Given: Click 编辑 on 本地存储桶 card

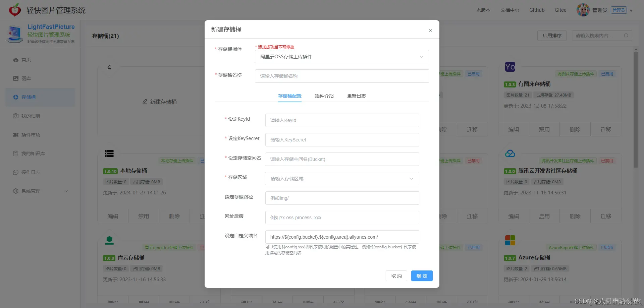Looking at the screenshot, I should tap(113, 216).
